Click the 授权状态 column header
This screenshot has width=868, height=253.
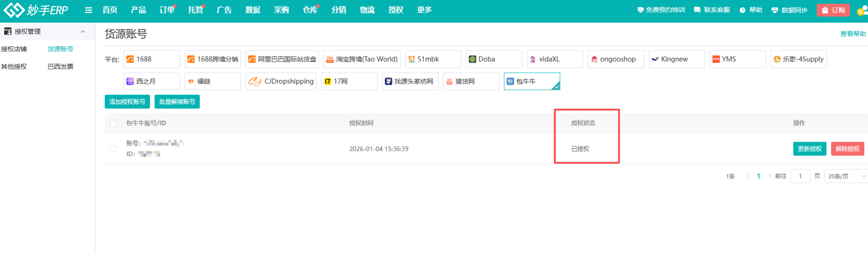tap(583, 123)
